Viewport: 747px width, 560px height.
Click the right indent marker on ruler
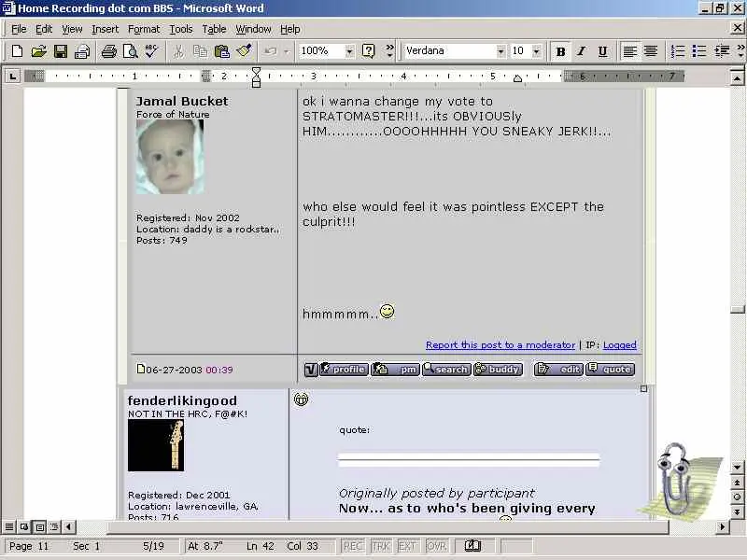point(517,78)
